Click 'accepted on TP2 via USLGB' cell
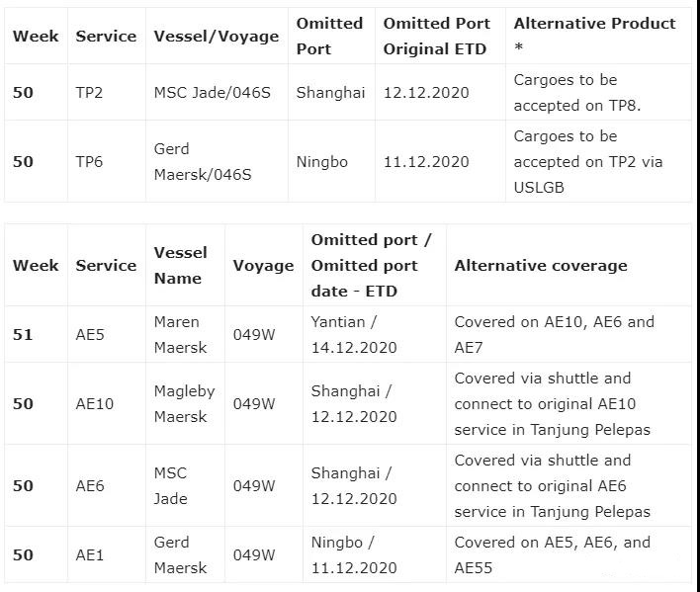Viewport: 700px width, 592px height. (x=599, y=161)
